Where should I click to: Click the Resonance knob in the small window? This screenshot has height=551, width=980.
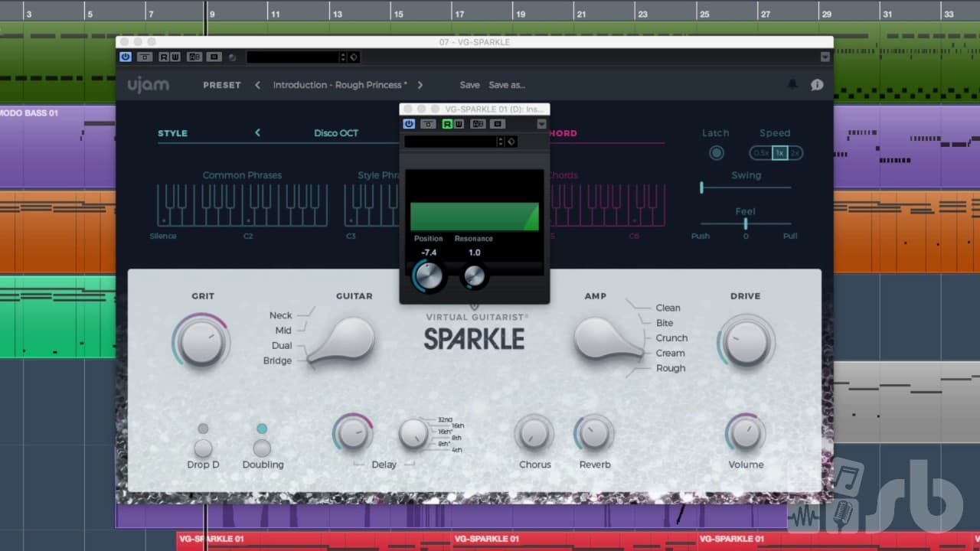[x=475, y=275]
